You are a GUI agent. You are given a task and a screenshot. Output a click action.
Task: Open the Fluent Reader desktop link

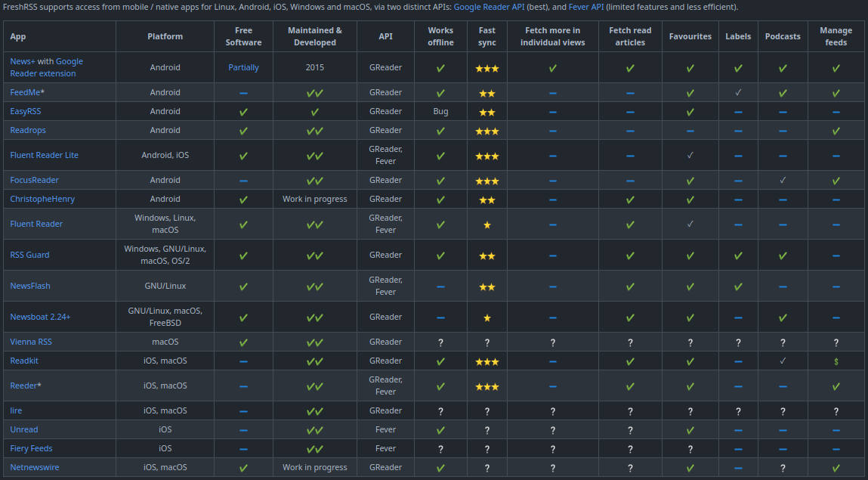coord(36,224)
